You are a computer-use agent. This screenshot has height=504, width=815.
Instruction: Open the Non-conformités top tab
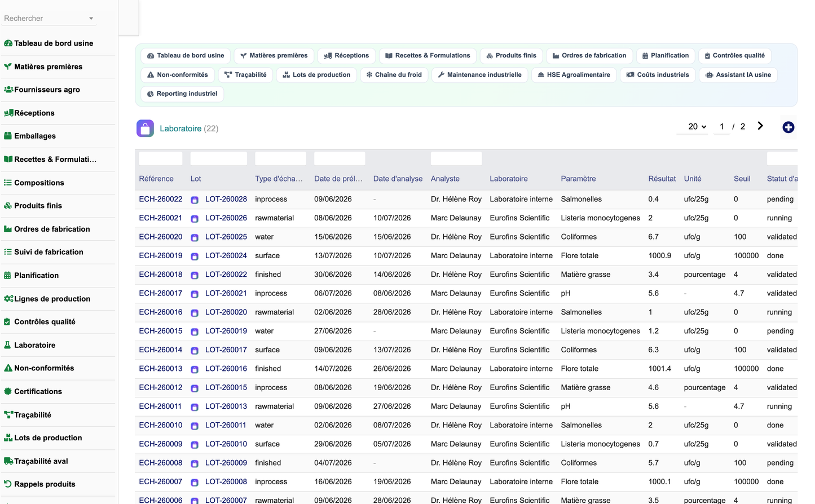(178, 75)
